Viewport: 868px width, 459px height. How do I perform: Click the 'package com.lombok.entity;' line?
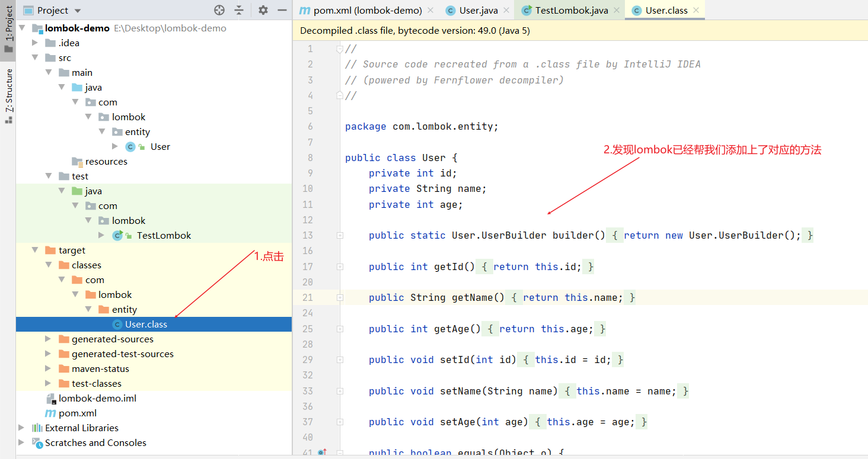(422, 126)
